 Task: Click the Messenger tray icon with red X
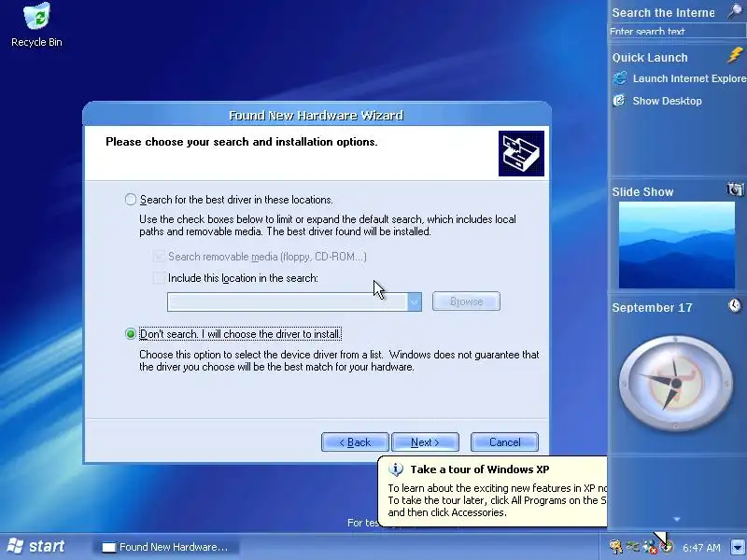coord(649,547)
